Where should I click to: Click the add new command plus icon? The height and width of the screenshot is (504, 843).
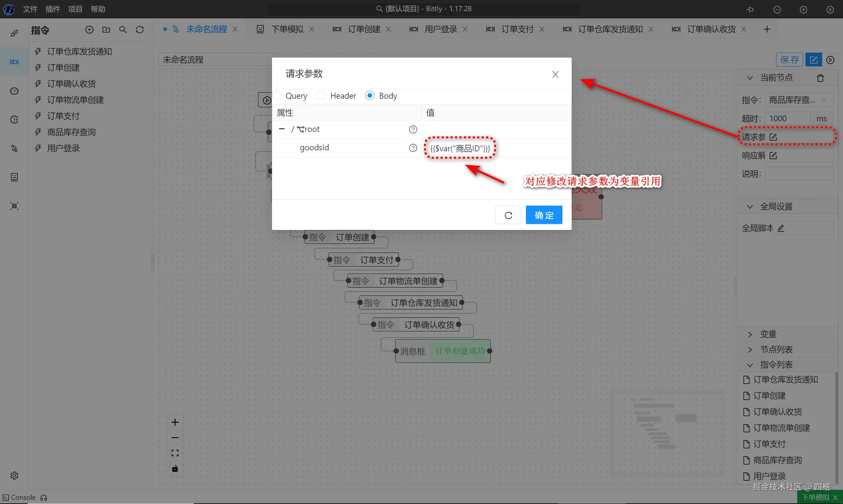tap(89, 30)
